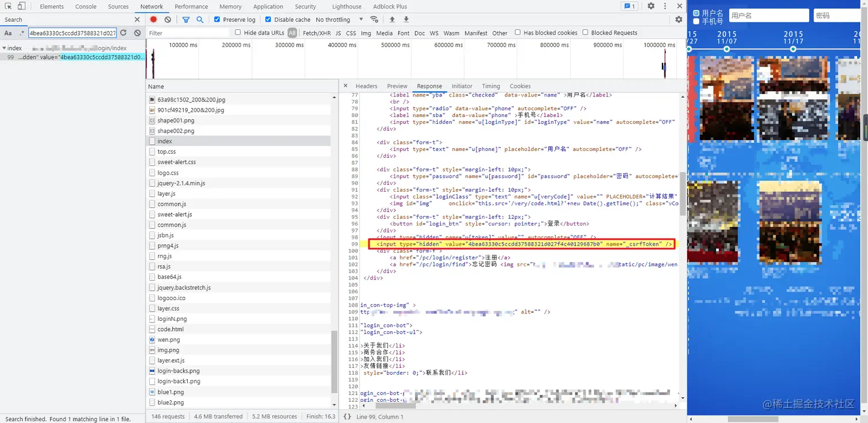Switch to the Elements panel
The height and width of the screenshot is (423, 868).
point(52,6)
